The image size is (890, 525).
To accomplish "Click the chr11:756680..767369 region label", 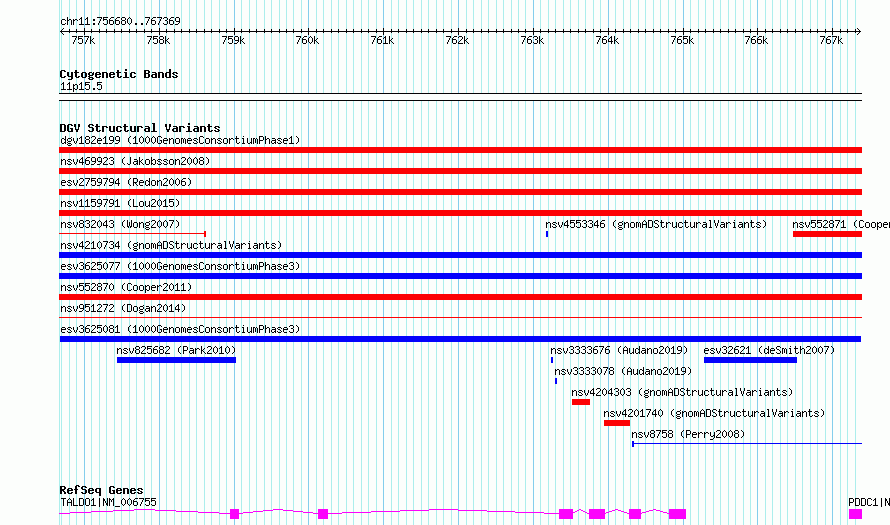I will (x=120, y=22).
